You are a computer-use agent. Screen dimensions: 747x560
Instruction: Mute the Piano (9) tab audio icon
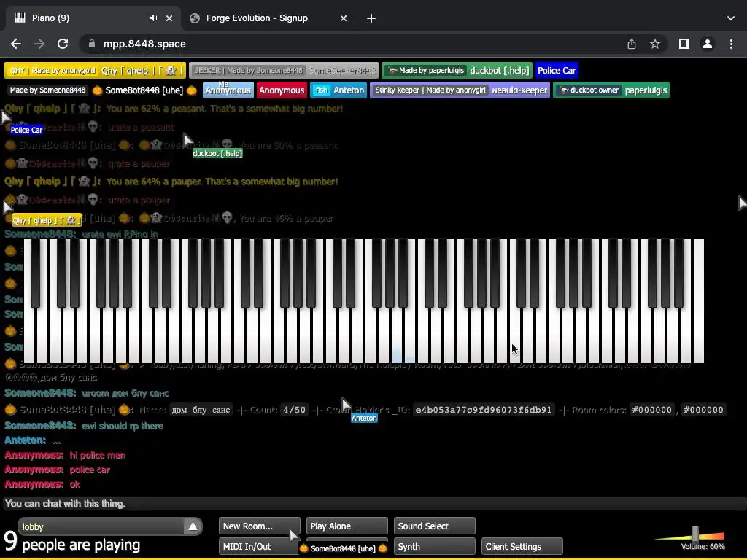click(x=153, y=18)
